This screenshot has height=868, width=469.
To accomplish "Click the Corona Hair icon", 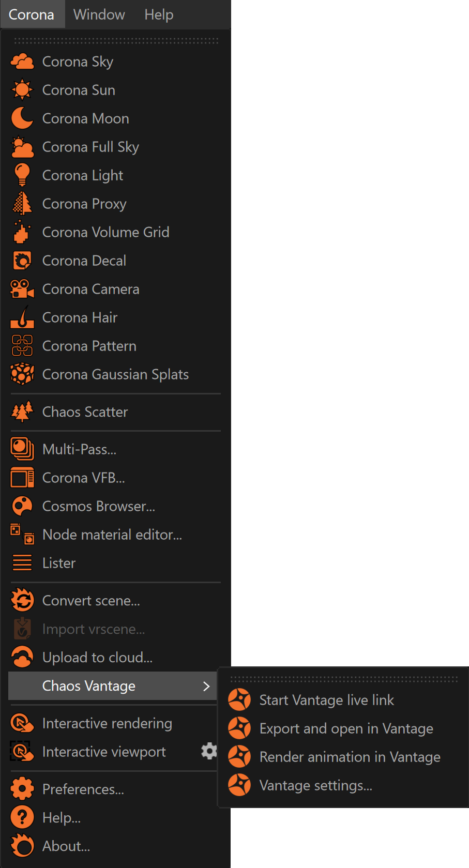I will point(22,317).
